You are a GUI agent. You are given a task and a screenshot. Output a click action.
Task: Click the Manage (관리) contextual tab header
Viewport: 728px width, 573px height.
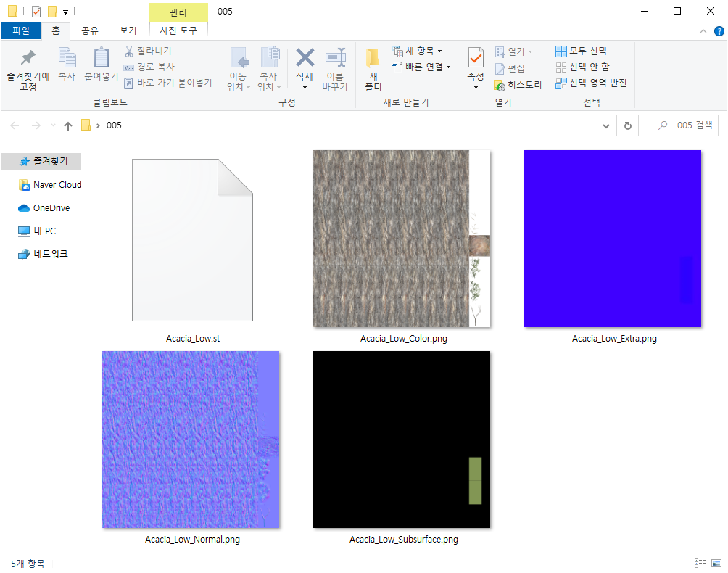[x=178, y=12]
